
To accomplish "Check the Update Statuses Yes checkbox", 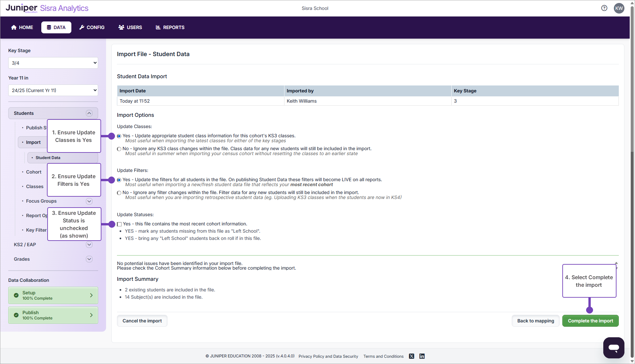I will [x=119, y=224].
